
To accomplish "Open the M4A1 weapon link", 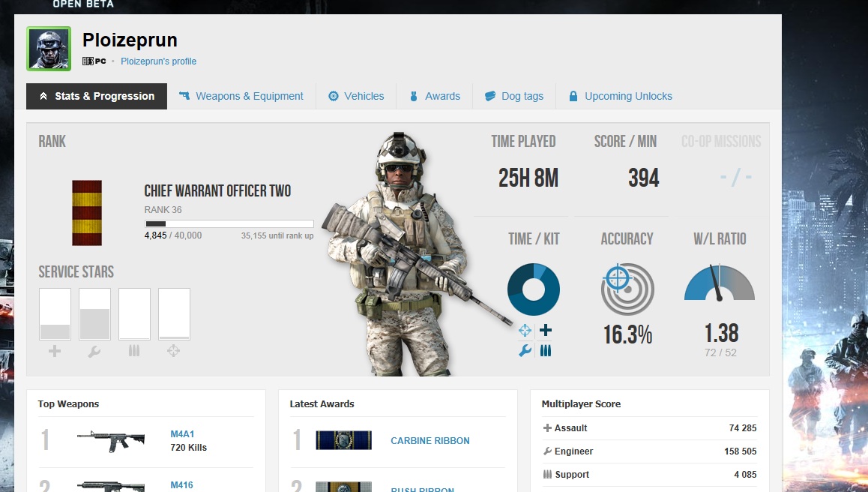I will pos(182,434).
